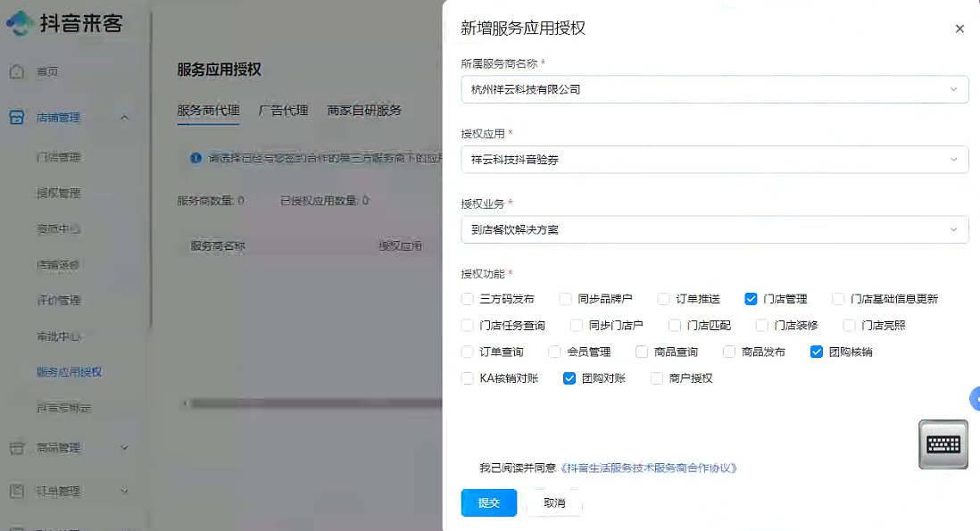Image resolution: width=980 pixels, height=531 pixels.
Task: Check the 同步品牌户 checkbox
Action: point(566,299)
